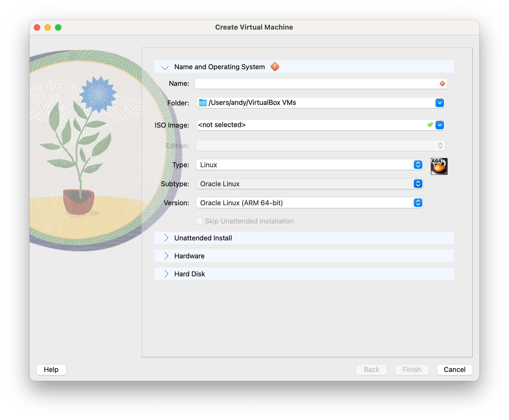Expand the Hard Disk section
The image size is (509, 420).
(x=166, y=274)
